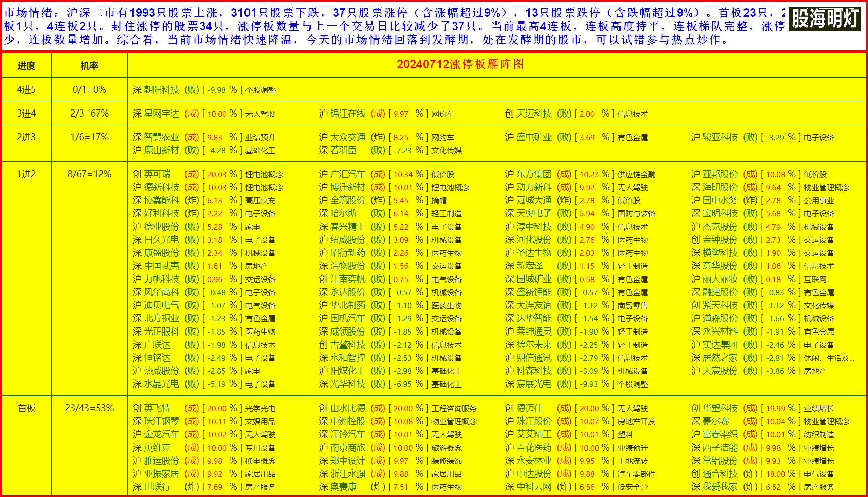Select stock 若羽臣
This screenshot has height=497, width=868.
pyautogui.click(x=343, y=150)
